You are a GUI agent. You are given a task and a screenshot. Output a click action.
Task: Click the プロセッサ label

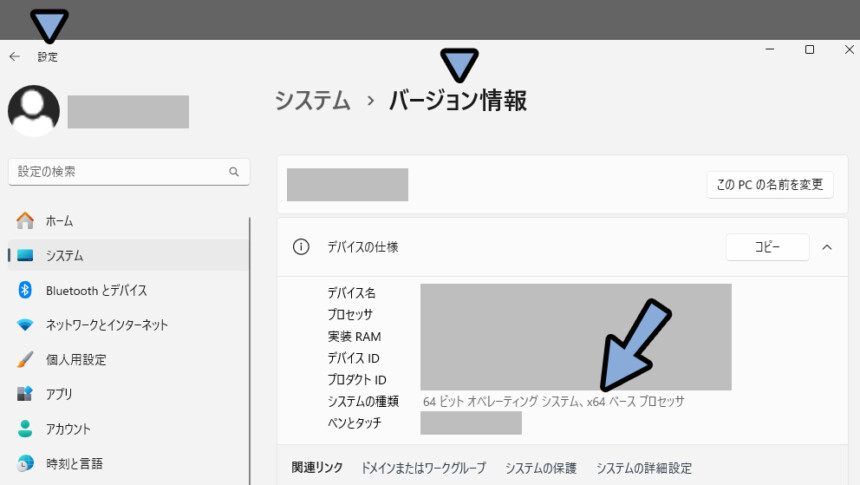[350, 314]
